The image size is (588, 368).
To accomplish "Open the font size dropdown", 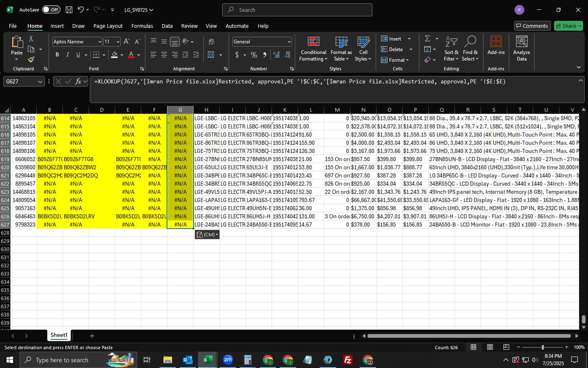I will (118, 42).
